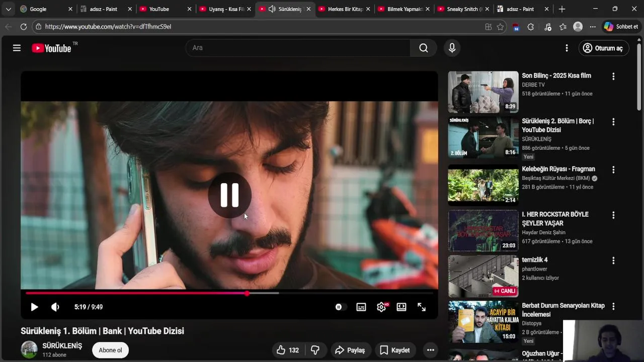This screenshot has height=362, width=644.
Task: Open options for temizlik 4 stream
Action: coord(613,260)
